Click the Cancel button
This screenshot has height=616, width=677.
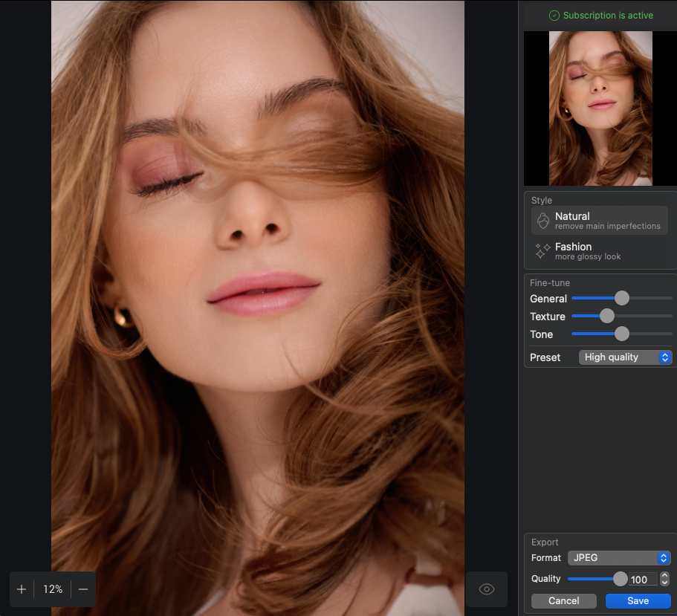564,601
